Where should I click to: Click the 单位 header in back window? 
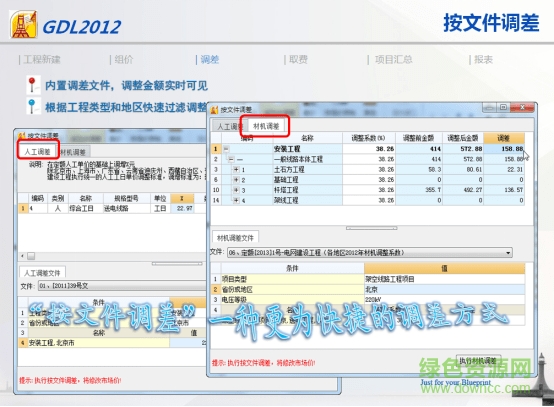pyautogui.click(x=160, y=198)
